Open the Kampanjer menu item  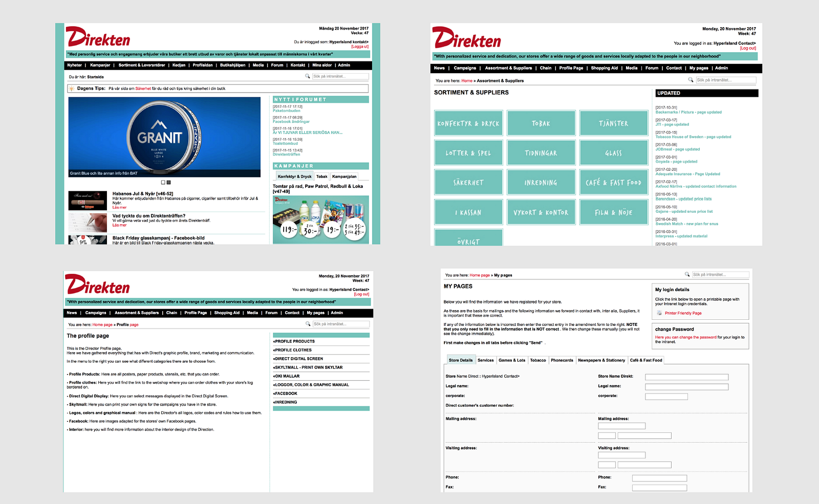click(x=100, y=65)
